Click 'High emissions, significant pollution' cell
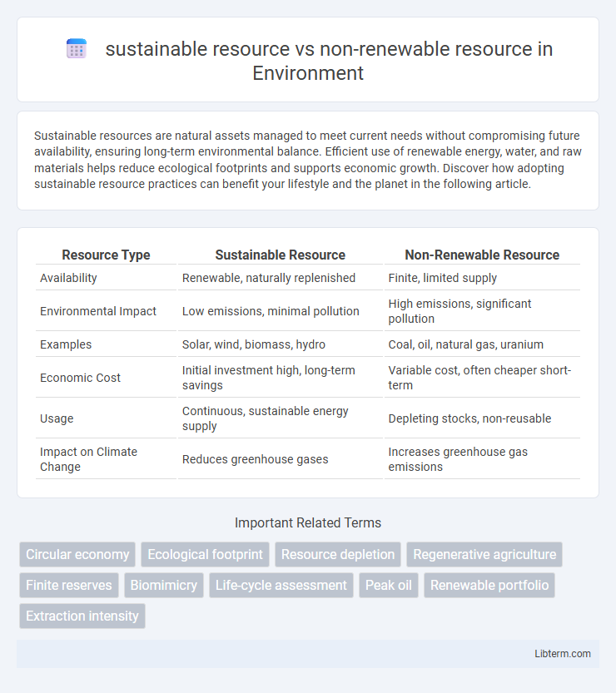This screenshot has height=693, width=616. (482, 311)
